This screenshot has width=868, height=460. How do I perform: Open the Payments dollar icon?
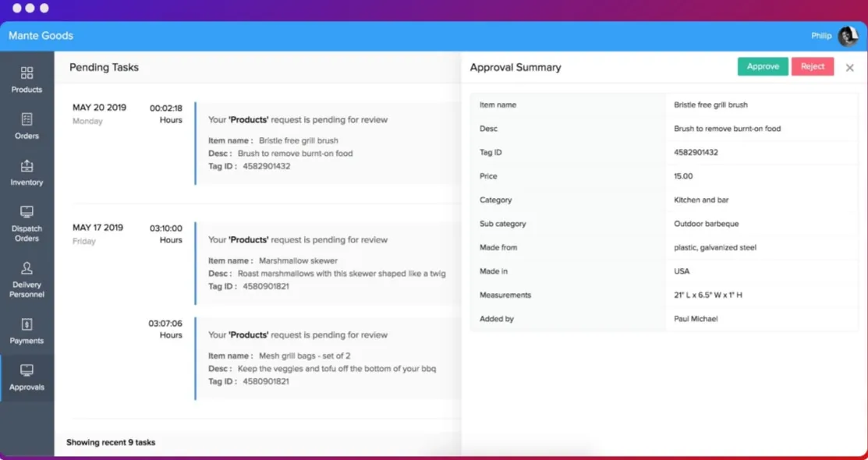pos(27,324)
